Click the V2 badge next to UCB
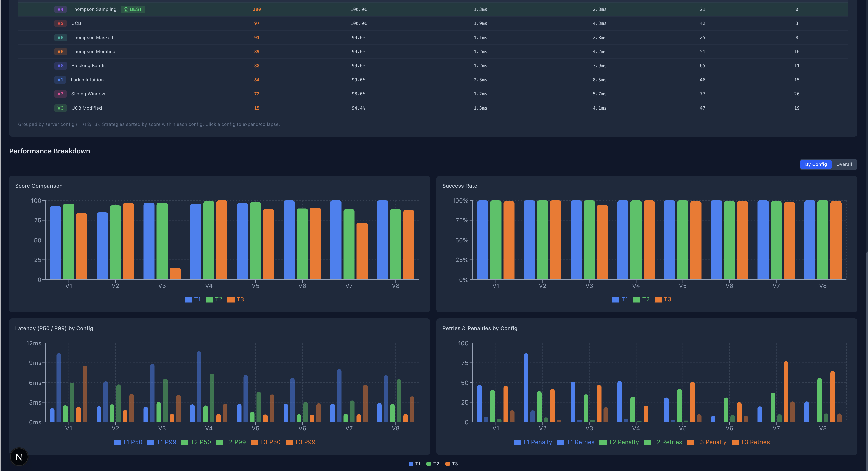 (x=61, y=23)
